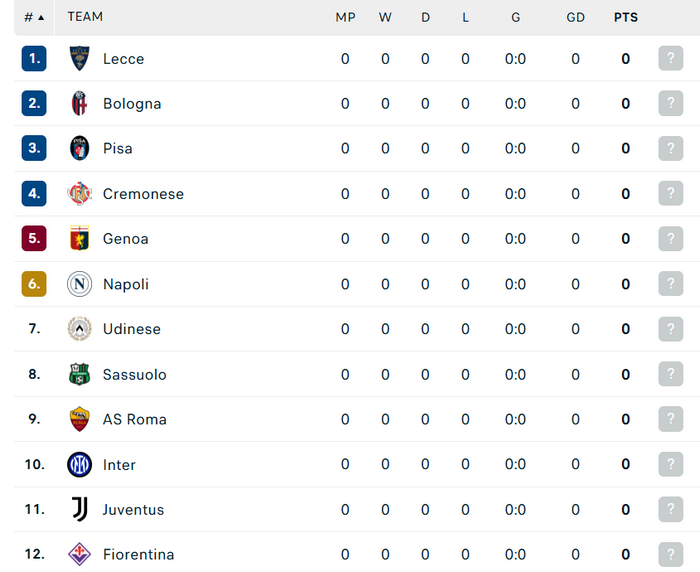Click the Pisa club crest
Image resolution: width=700 pixels, height=572 pixels.
click(79, 148)
